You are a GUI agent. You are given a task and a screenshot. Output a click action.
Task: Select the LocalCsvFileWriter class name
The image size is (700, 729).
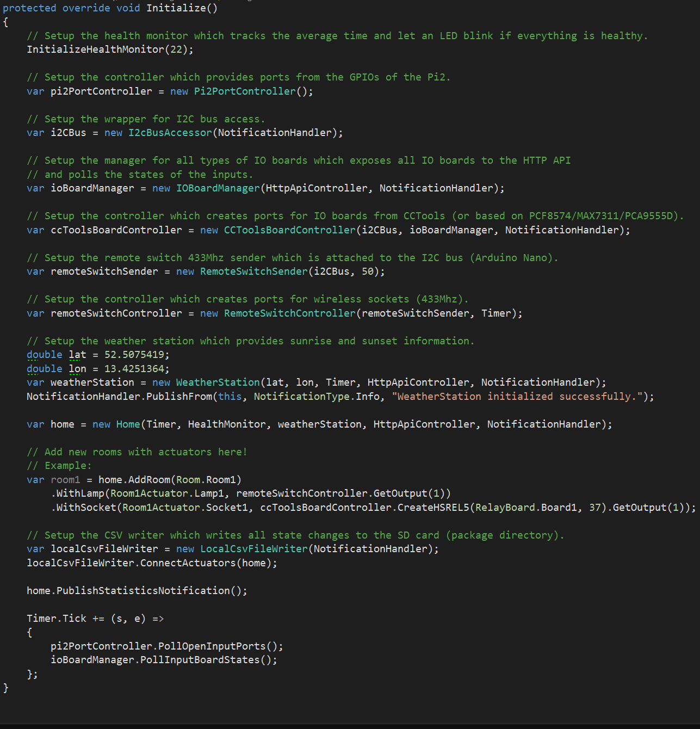253,548
